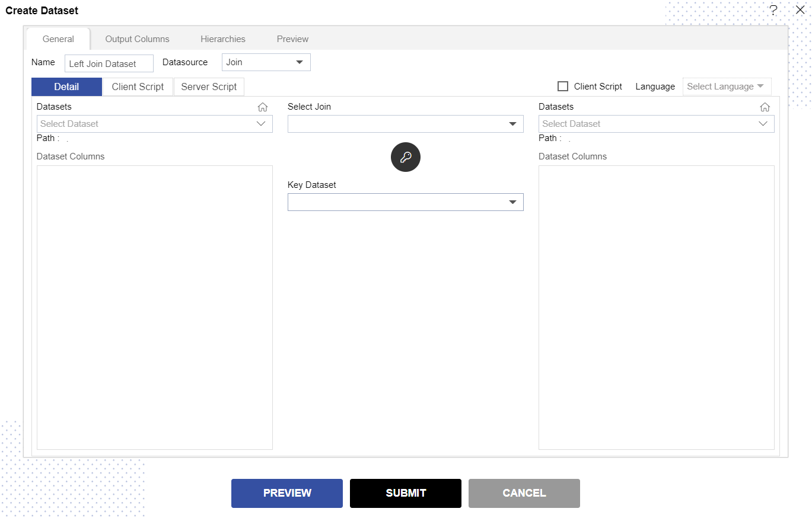Click home icon above right Datasets dropdown
812x518 pixels.
coord(765,107)
